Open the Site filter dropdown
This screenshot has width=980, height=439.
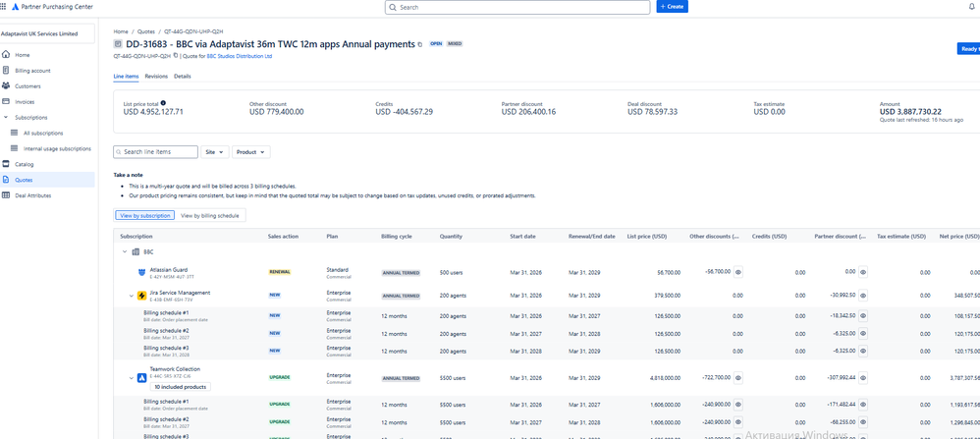(214, 152)
